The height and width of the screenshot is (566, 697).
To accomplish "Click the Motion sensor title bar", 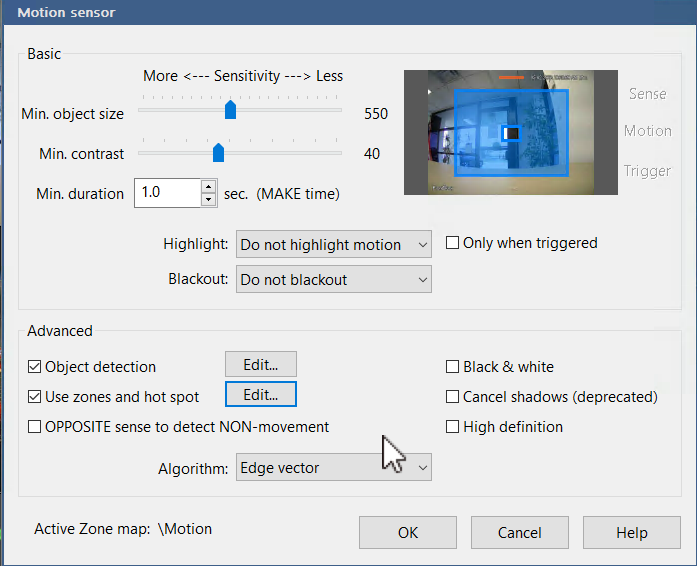I will (348, 12).
